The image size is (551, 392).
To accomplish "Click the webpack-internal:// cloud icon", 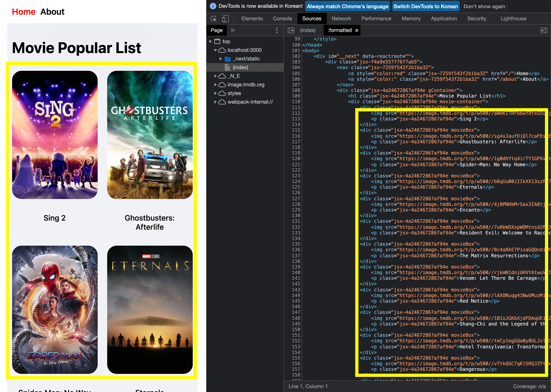I will (x=222, y=102).
